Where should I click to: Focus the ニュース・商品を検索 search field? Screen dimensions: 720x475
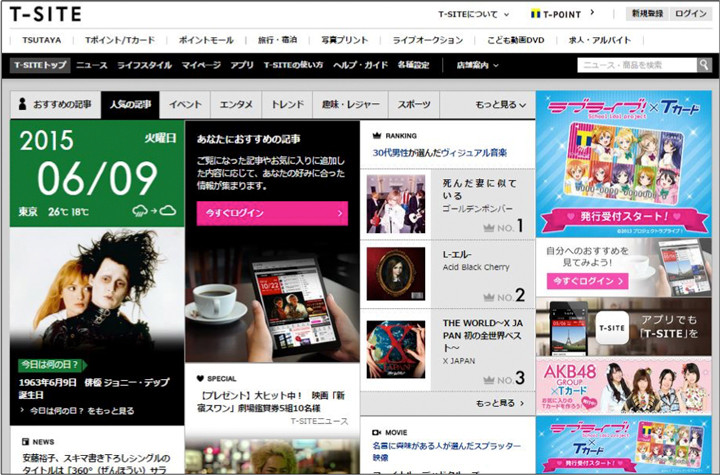(x=633, y=65)
